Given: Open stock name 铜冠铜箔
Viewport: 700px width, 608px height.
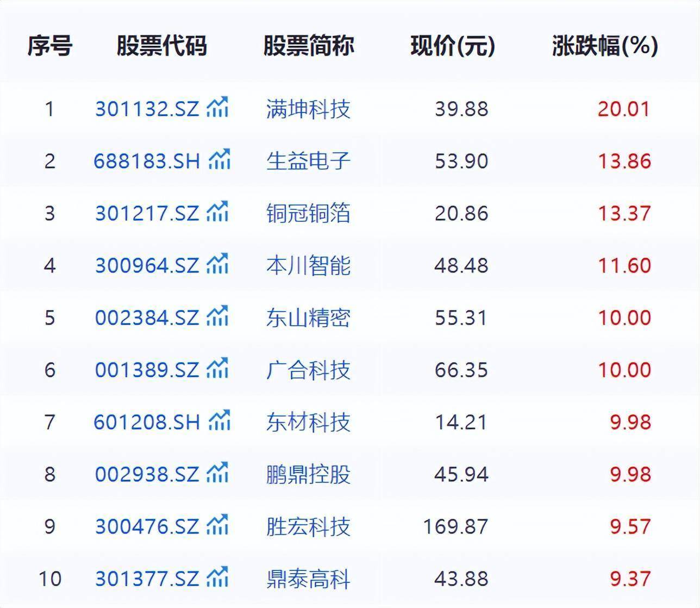Looking at the screenshot, I should coord(308,214).
